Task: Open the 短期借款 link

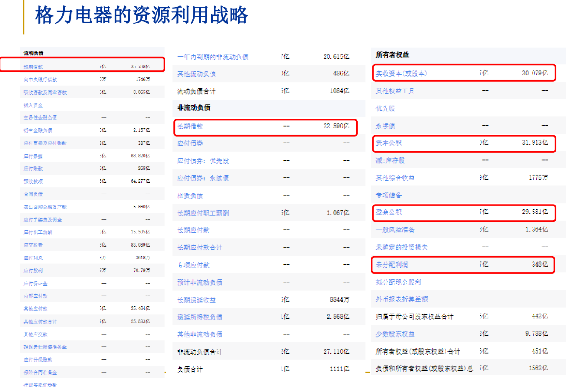Action: [33, 67]
